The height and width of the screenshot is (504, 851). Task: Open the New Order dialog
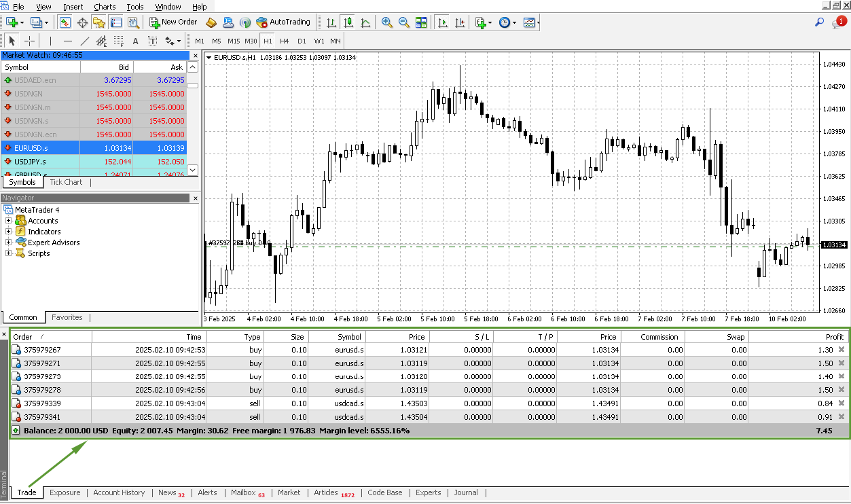(x=173, y=21)
